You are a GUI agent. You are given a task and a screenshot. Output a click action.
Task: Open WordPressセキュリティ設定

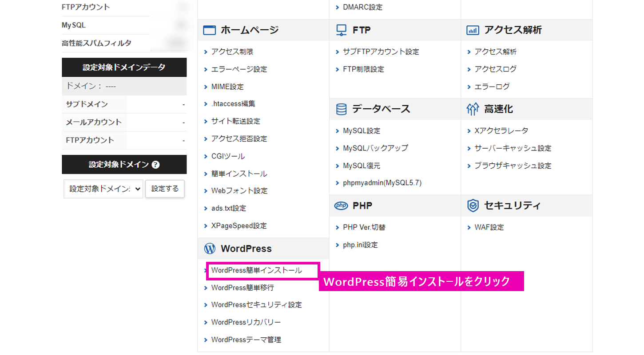click(x=256, y=305)
